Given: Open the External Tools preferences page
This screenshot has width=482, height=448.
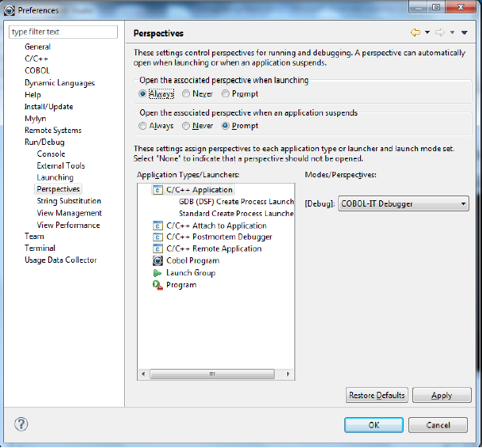Looking at the screenshot, I should click(61, 165).
